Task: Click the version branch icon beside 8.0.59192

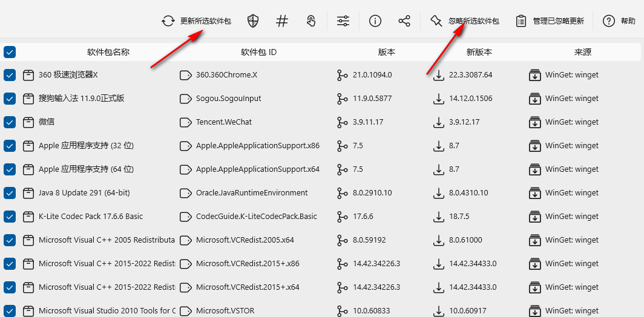Action: point(342,240)
